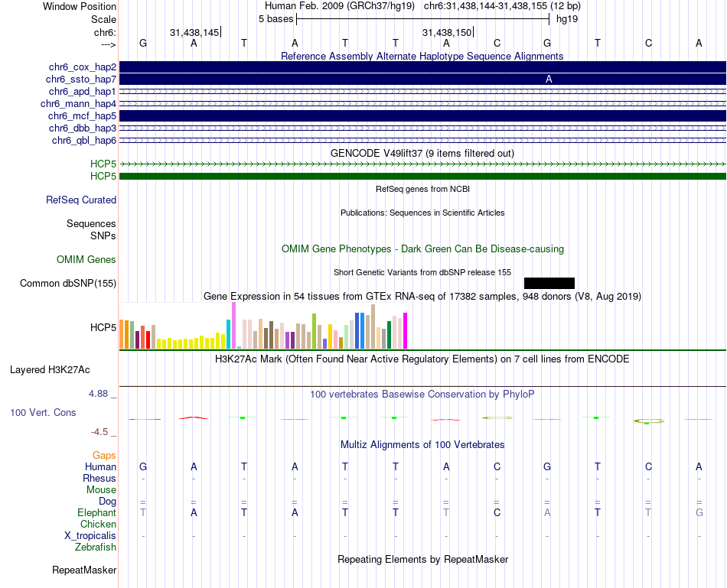Click the tall violet bar in GTEx chart
This screenshot has width=727, height=588.
tap(233, 325)
